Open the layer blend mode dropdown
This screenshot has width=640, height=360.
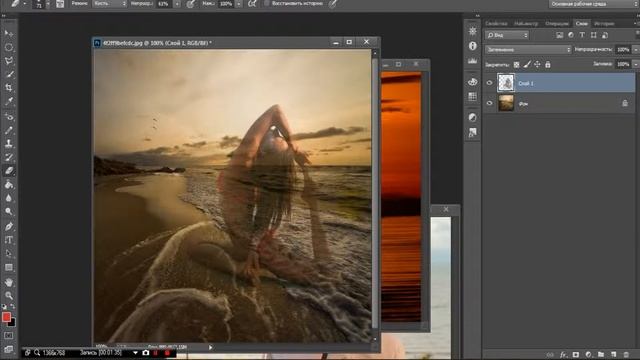coord(528,49)
